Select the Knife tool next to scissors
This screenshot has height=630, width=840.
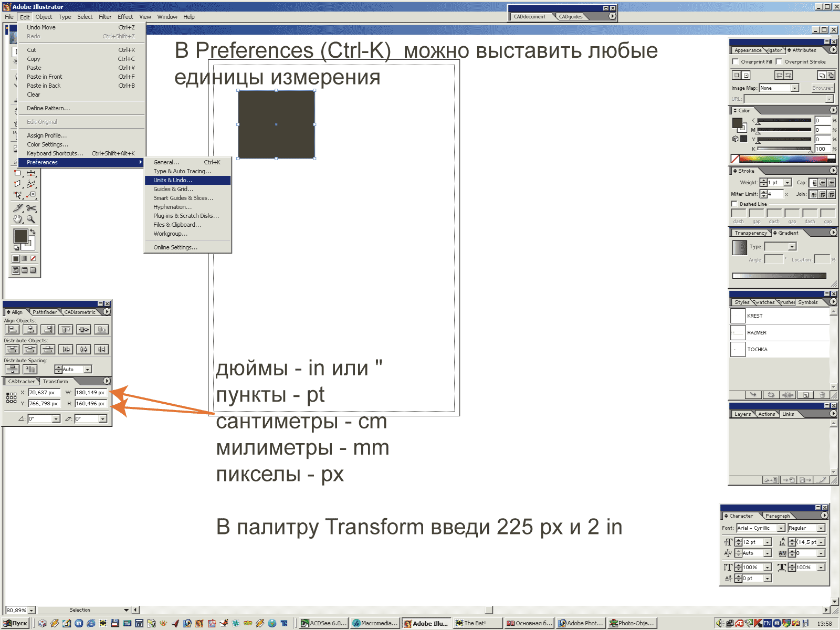click(x=18, y=208)
